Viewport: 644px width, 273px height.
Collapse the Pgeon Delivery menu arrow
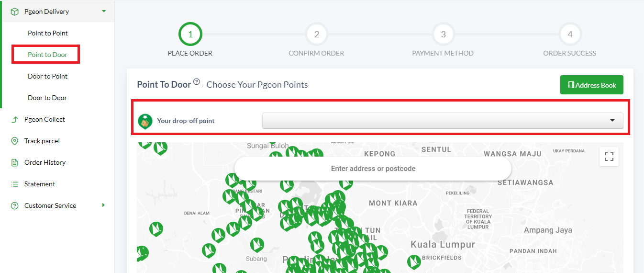(104, 11)
